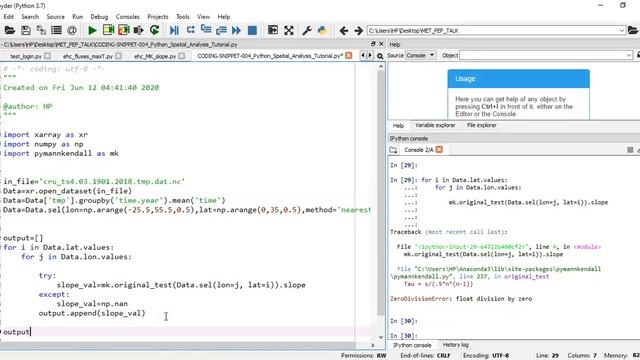Re-run last script icon
The height and width of the screenshot is (360, 640).
[x=154, y=30]
